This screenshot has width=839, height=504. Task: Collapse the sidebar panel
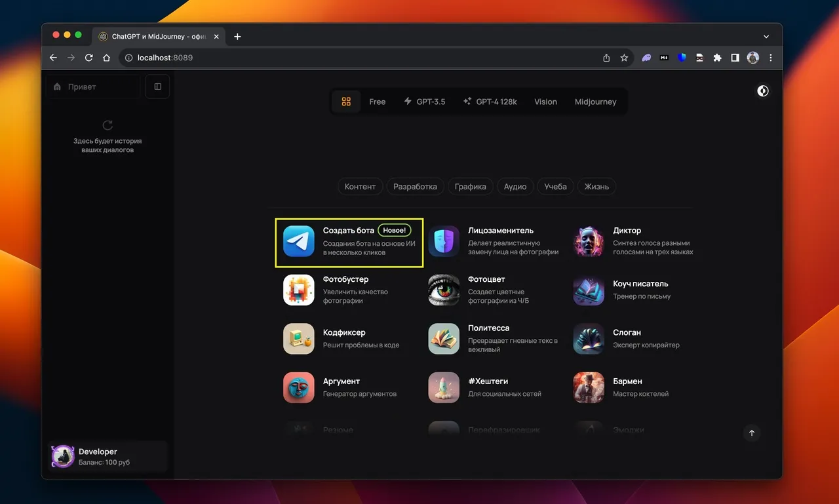coord(157,87)
